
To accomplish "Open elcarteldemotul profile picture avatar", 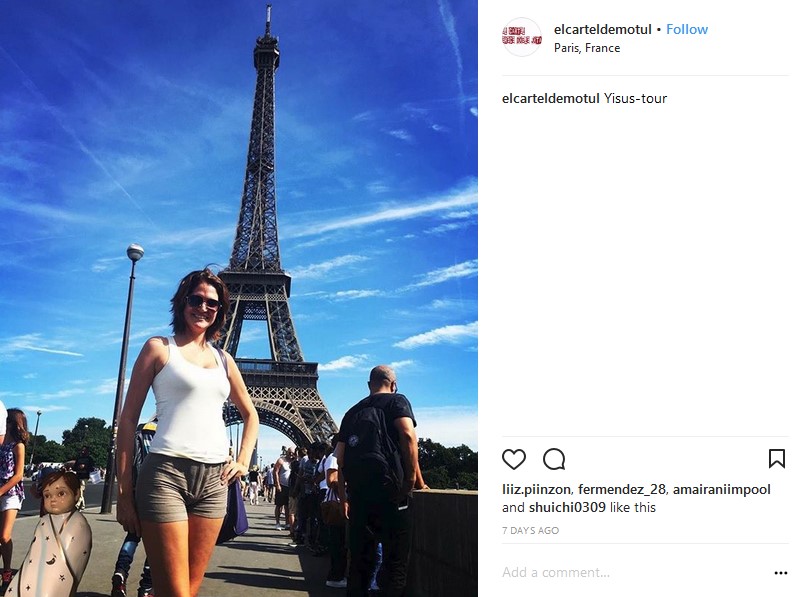I will coord(521,37).
